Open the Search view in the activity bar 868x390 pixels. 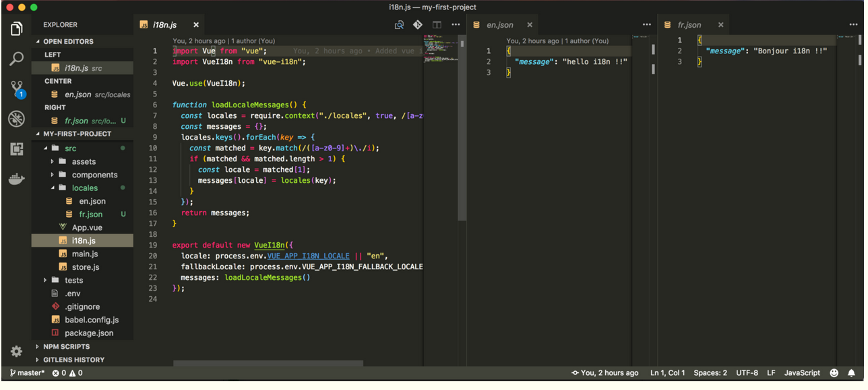pyautogui.click(x=17, y=59)
